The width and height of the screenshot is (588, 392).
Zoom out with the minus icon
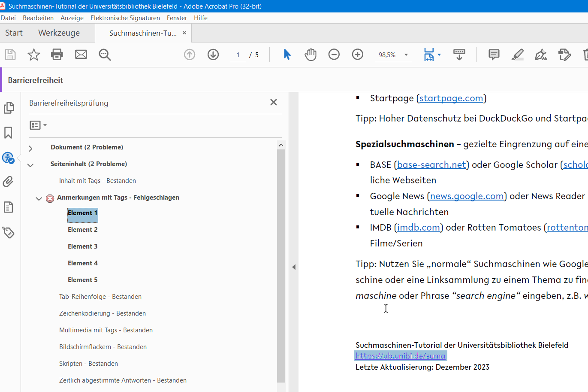click(334, 55)
